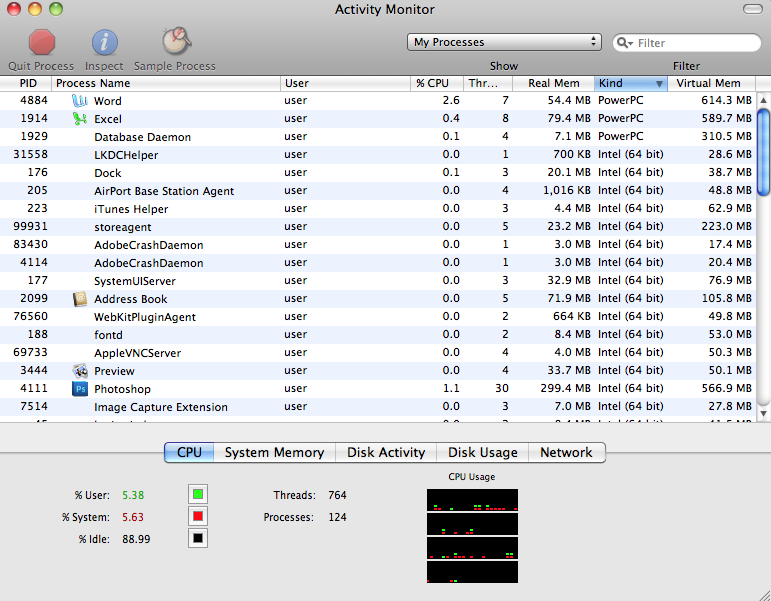Select the SystemUIServer process row

(x=378, y=281)
